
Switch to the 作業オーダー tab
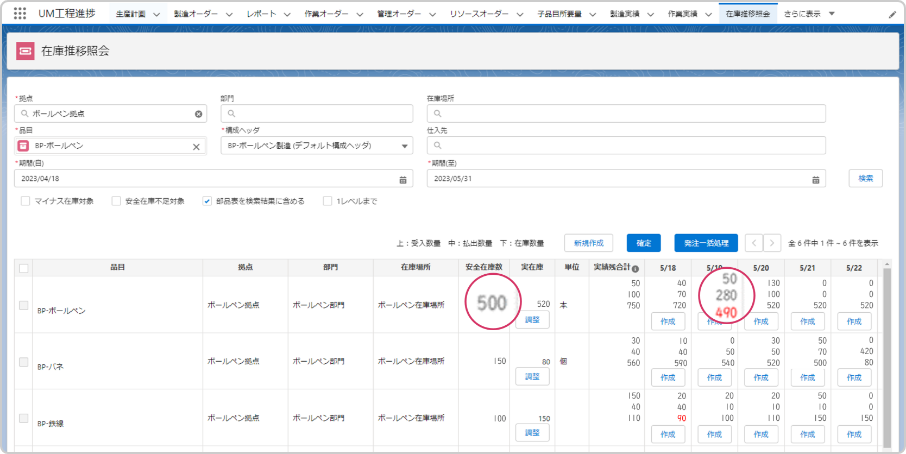click(x=326, y=14)
